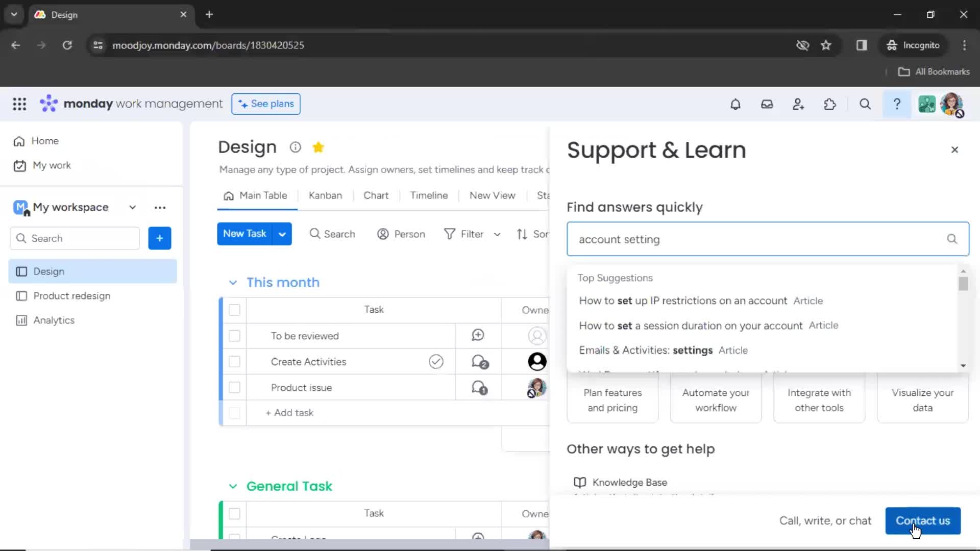980x551 pixels.
Task: Open the notifications bell icon
Action: click(734, 104)
